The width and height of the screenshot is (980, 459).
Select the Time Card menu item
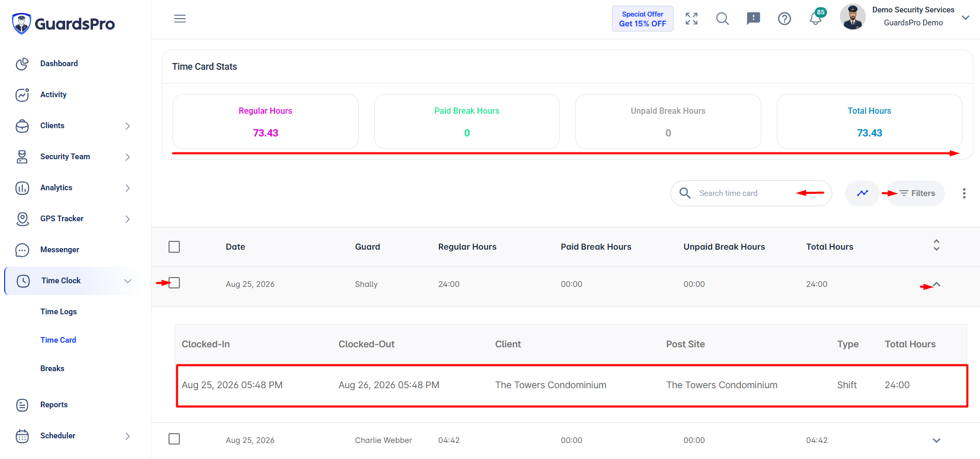(58, 340)
